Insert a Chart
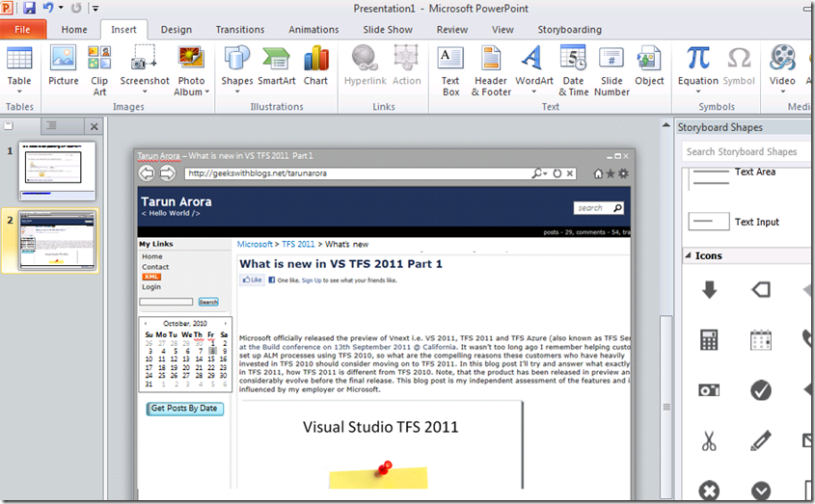The width and height of the screenshot is (815, 504). (316, 66)
